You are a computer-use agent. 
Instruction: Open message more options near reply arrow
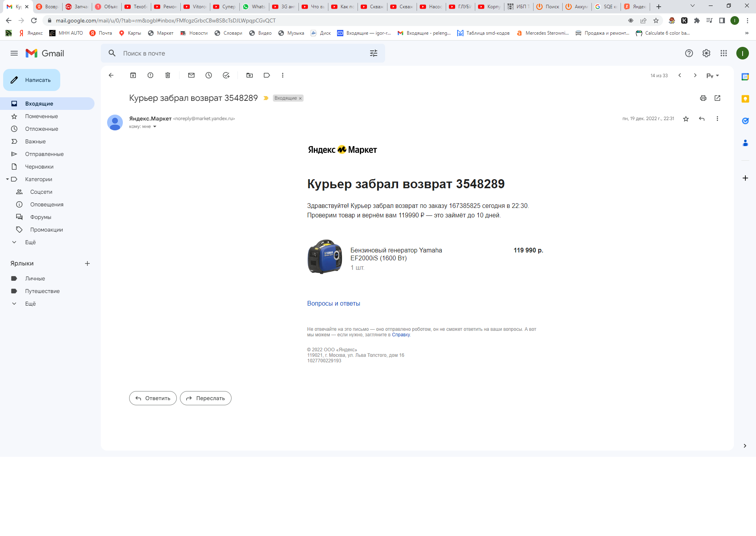[717, 119]
